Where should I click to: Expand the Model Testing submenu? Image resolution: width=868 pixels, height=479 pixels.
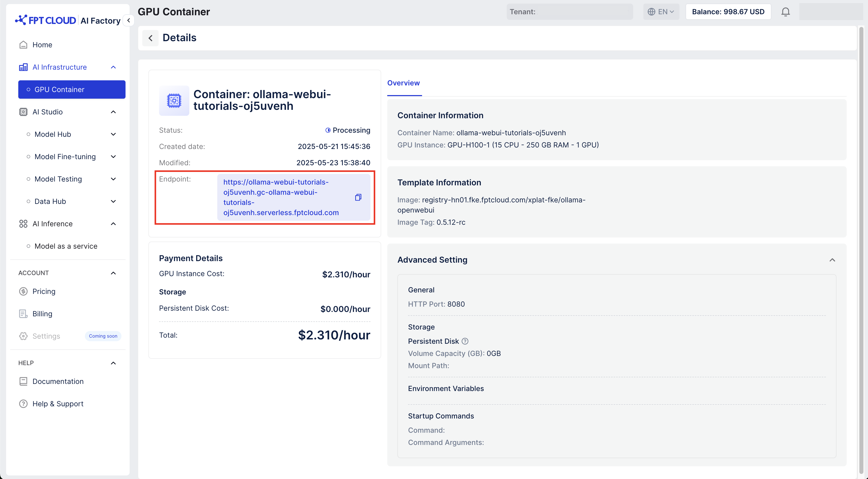(x=114, y=179)
